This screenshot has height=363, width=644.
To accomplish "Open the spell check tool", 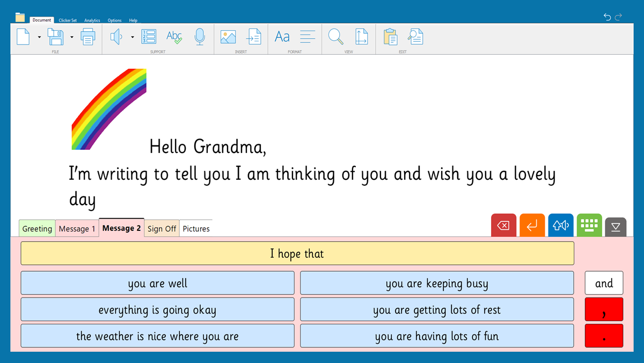I will [x=174, y=37].
